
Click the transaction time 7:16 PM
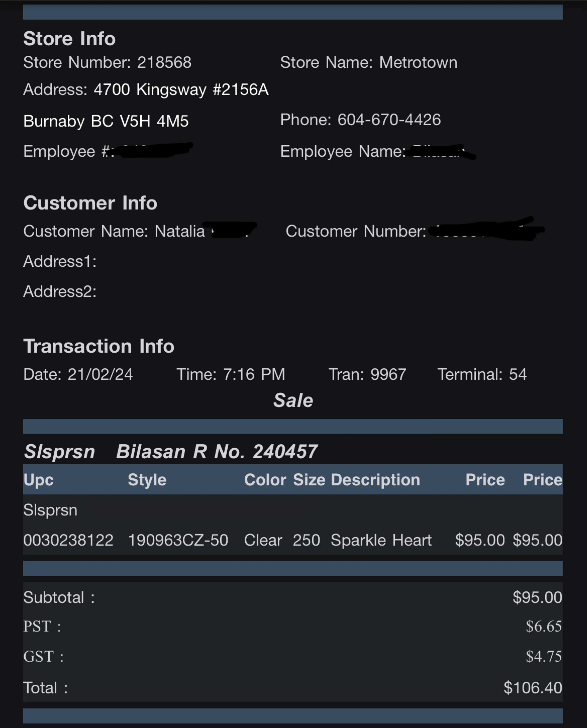(x=254, y=375)
